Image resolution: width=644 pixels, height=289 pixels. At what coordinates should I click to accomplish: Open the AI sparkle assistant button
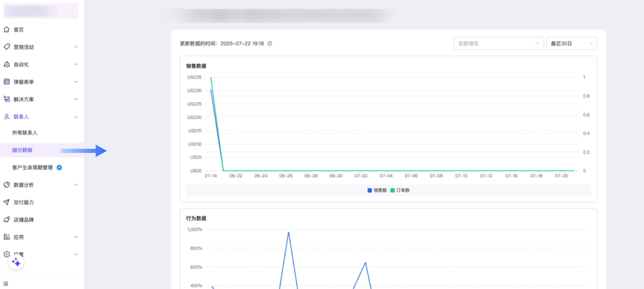(x=16, y=262)
